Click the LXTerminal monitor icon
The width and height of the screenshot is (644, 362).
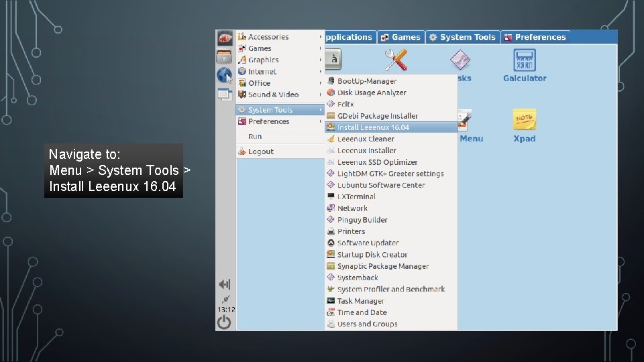tap(331, 196)
